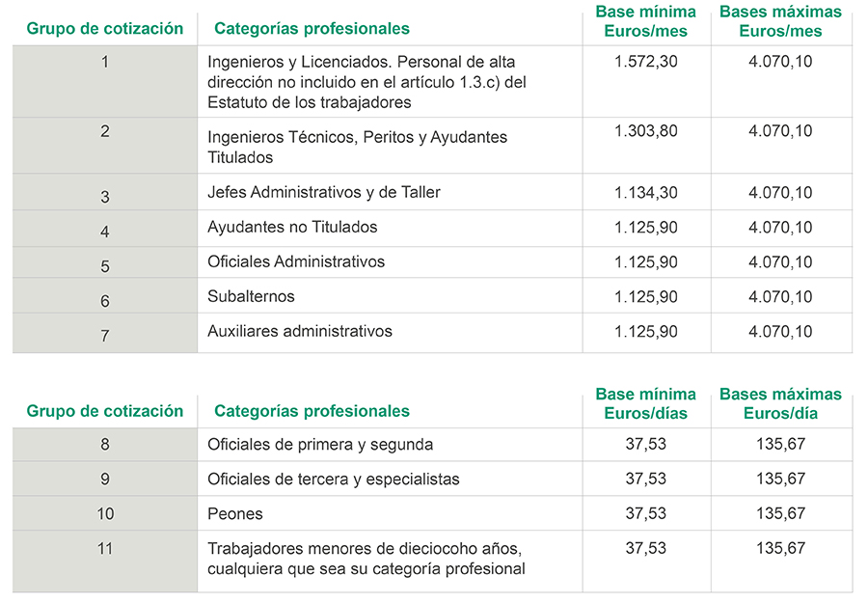Click the first 'Grupo de cotización' column header
868x603 pixels.
[104, 29]
